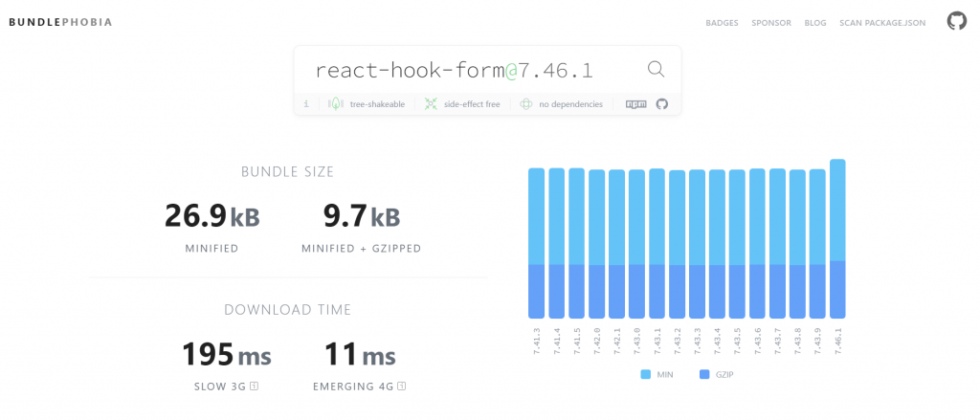Click the side-effect free icon
Viewport: 980px width, 420px height.
(431, 104)
